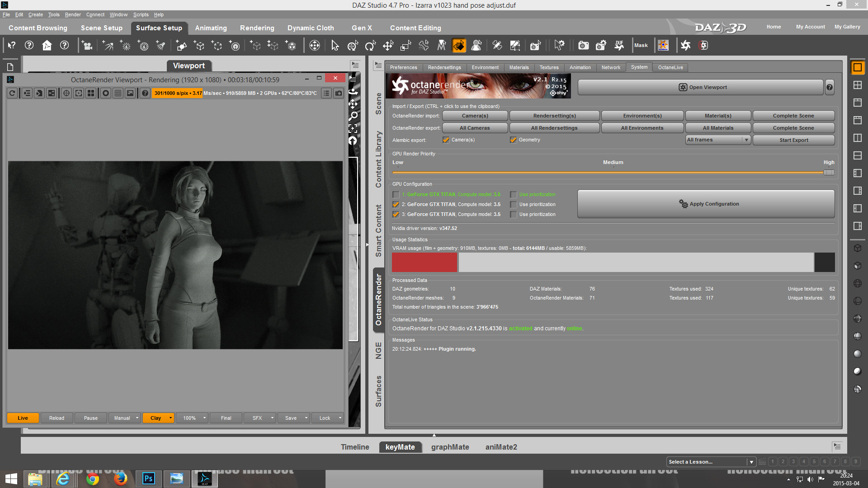The width and height of the screenshot is (868, 488).
Task: Open the All frames dropdown
Action: tap(718, 140)
